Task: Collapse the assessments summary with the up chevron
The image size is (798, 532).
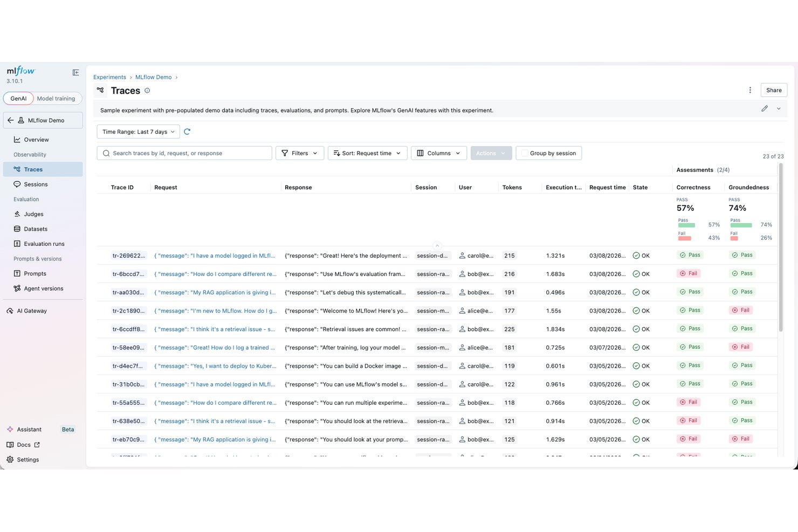Action: pyautogui.click(x=437, y=245)
